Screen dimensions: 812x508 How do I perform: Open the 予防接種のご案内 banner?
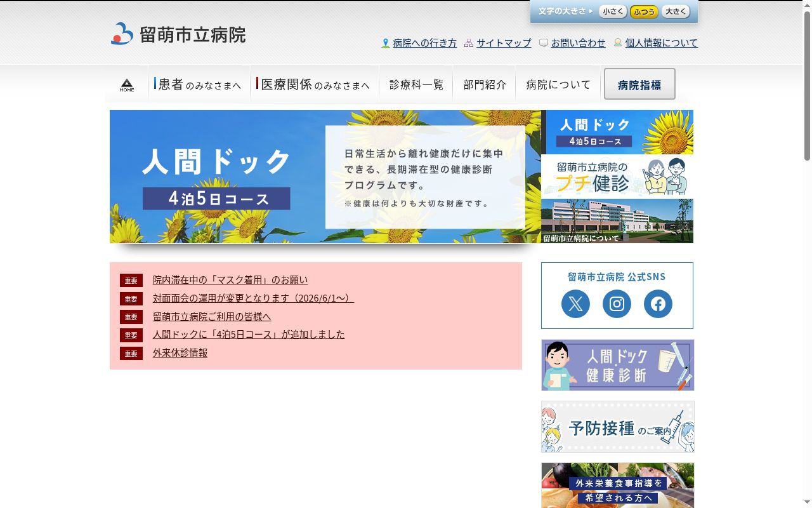pos(618,427)
